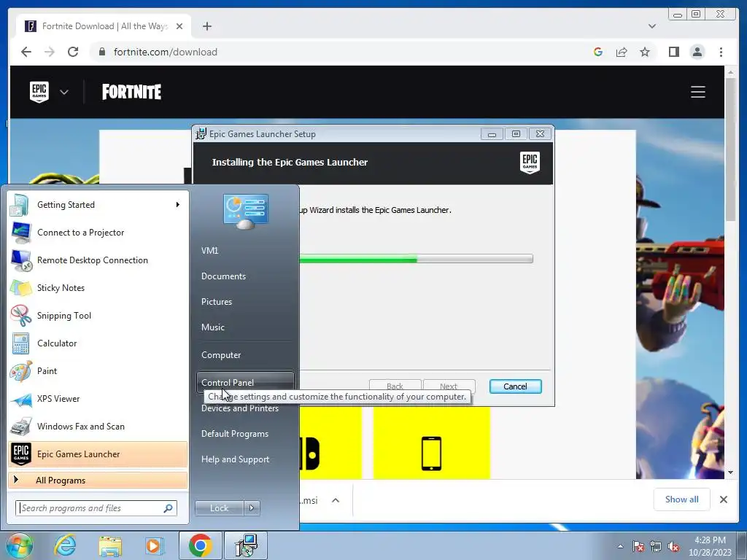Open Sticky Notes

pyautogui.click(x=98, y=287)
